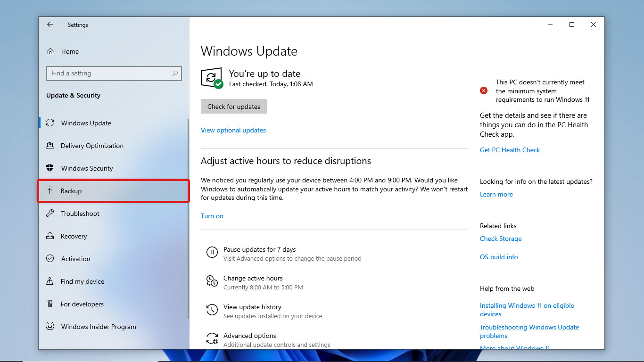This screenshot has height=362, width=644.
Task: Click the search magnifier icon
Action: pos(175,74)
